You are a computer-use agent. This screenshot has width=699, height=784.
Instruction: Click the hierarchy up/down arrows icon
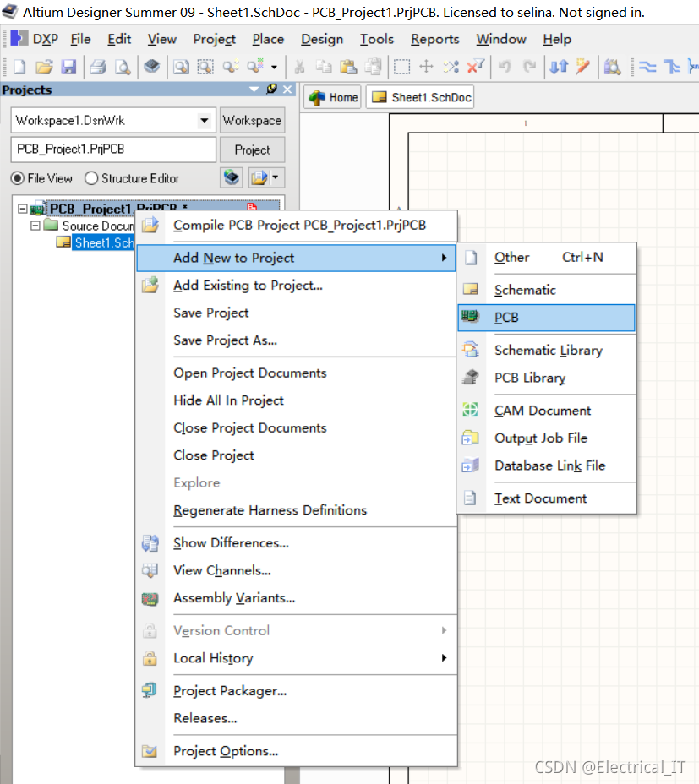tap(559, 67)
